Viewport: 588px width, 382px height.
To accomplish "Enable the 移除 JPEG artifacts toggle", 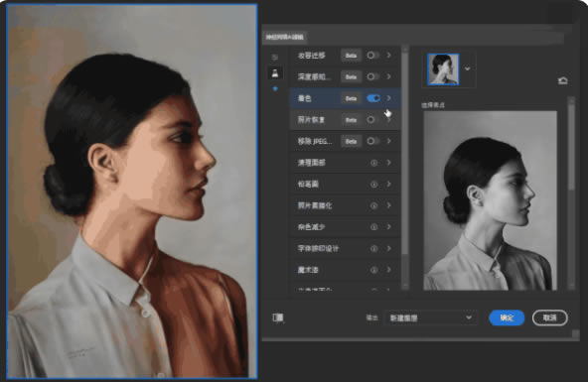I will click(x=372, y=141).
